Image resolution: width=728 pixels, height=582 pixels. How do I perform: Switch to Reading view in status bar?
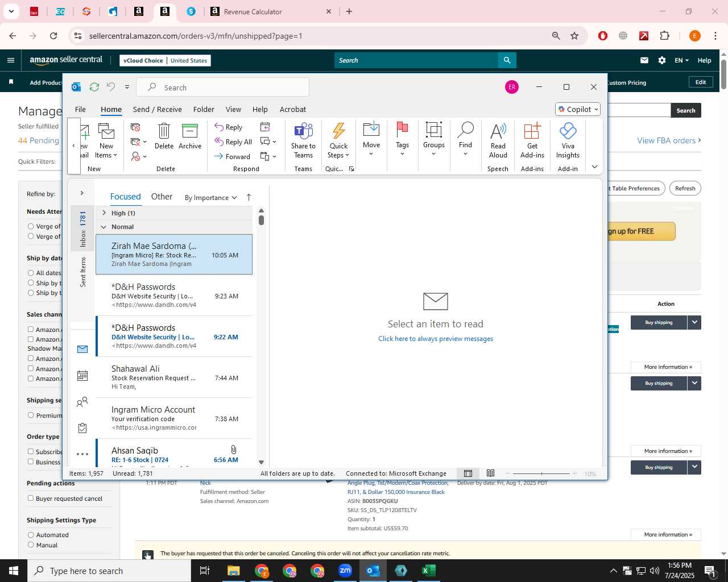(490, 473)
